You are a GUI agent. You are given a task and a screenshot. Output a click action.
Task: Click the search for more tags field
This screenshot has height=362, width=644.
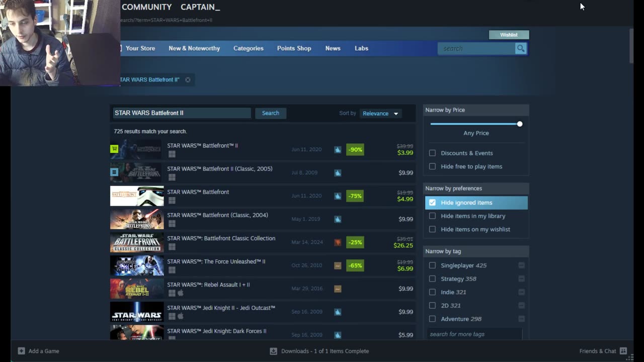474,334
